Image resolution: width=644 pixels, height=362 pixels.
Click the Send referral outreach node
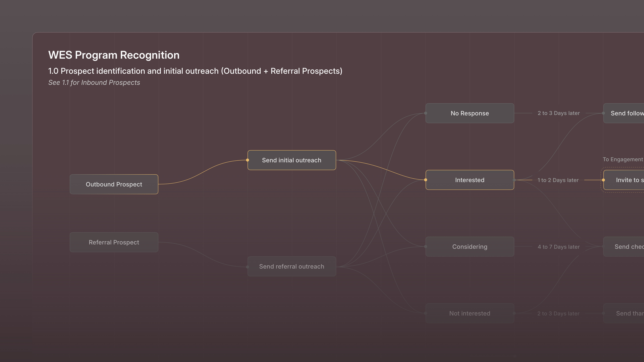pos(292,266)
